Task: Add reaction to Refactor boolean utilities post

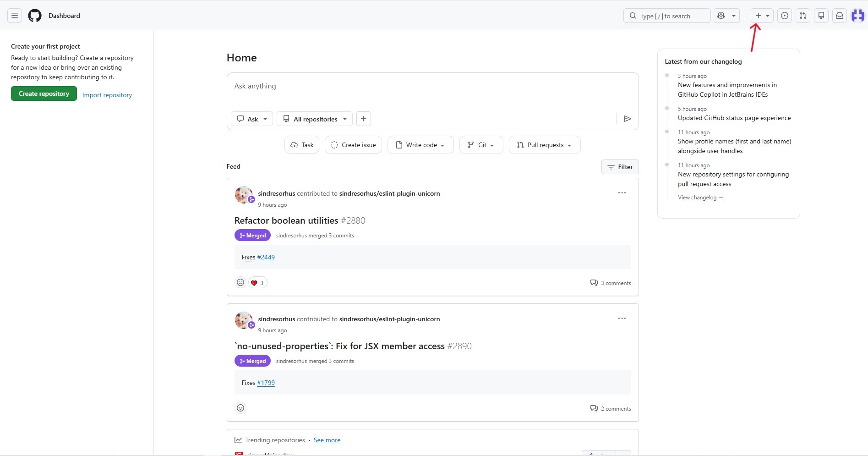Action: click(240, 282)
